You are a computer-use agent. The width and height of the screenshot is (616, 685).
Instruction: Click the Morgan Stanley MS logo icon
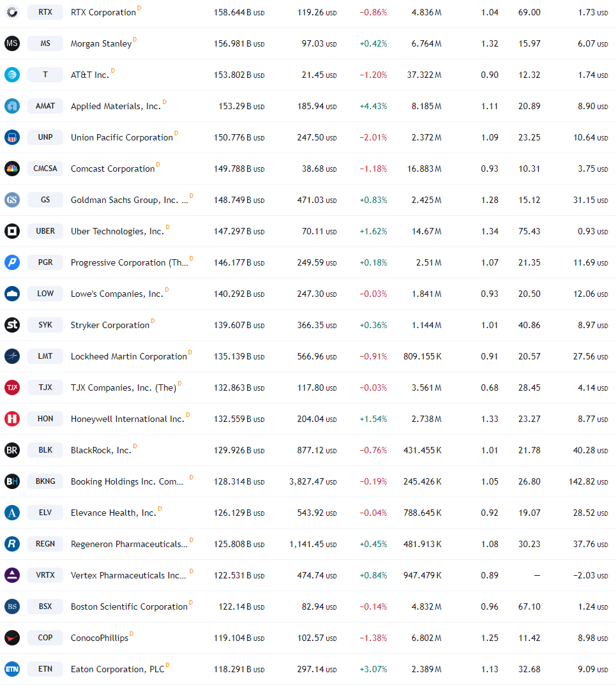[x=12, y=43]
